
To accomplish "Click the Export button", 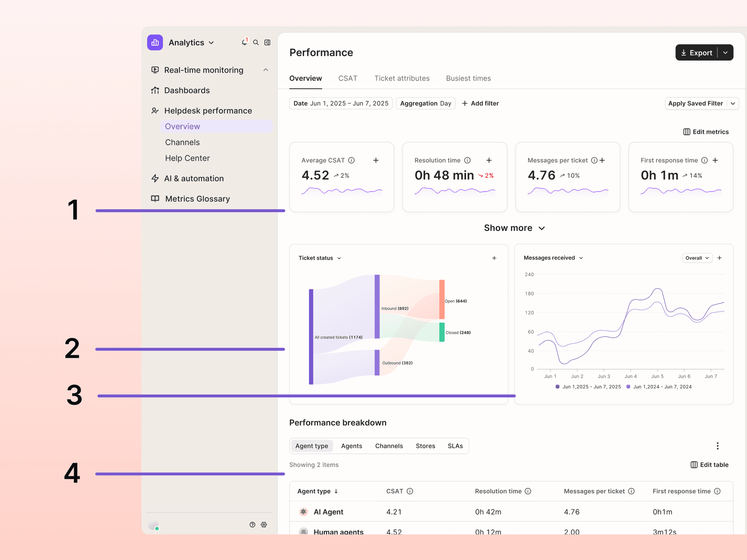I will pos(696,52).
